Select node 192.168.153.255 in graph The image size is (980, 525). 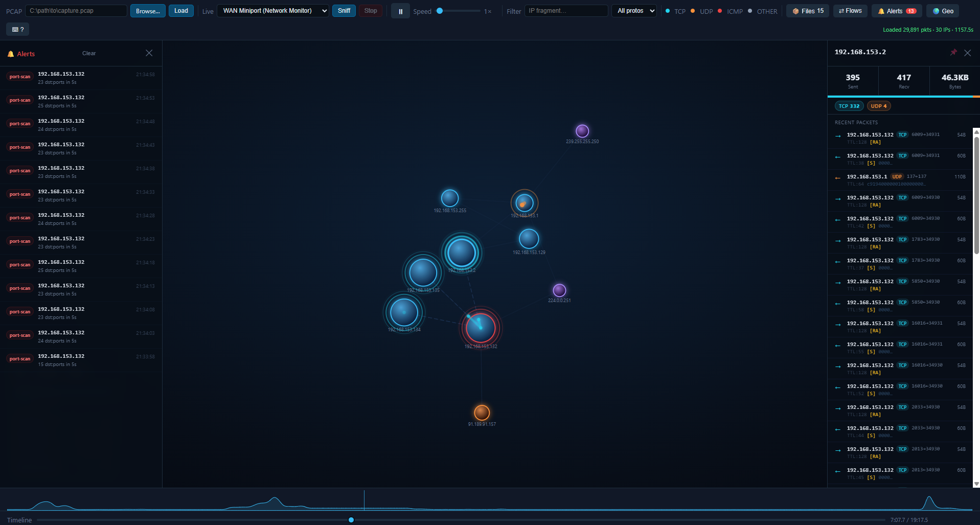click(450, 198)
